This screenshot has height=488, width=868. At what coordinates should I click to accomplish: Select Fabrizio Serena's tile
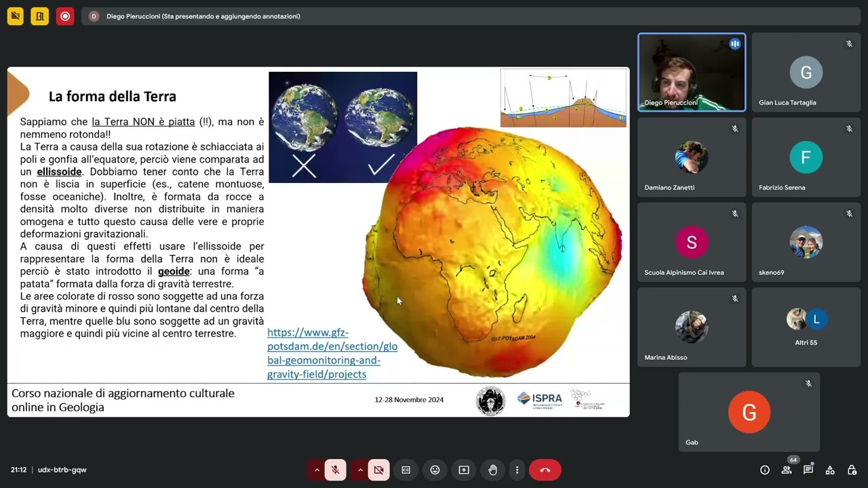pyautogui.click(x=806, y=157)
